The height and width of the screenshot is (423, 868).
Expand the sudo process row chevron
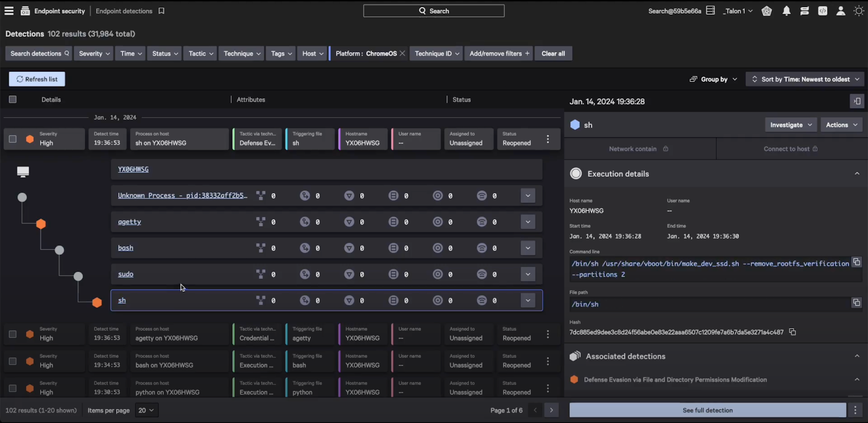[x=528, y=274]
